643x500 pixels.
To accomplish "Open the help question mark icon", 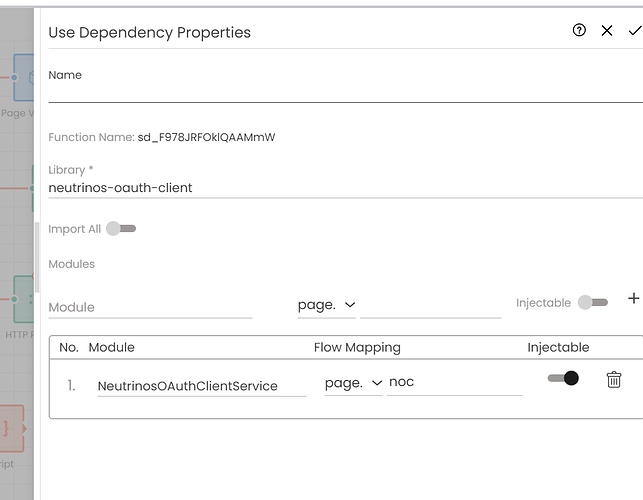I will coord(579,30).
